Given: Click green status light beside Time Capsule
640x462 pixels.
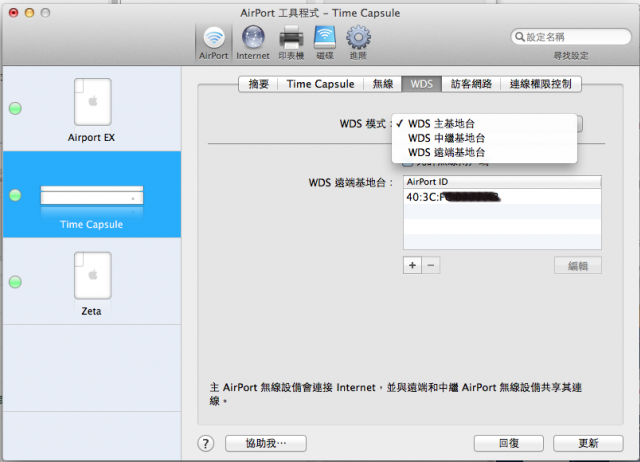Looking at the screenshot, I should tap(16, 195).
